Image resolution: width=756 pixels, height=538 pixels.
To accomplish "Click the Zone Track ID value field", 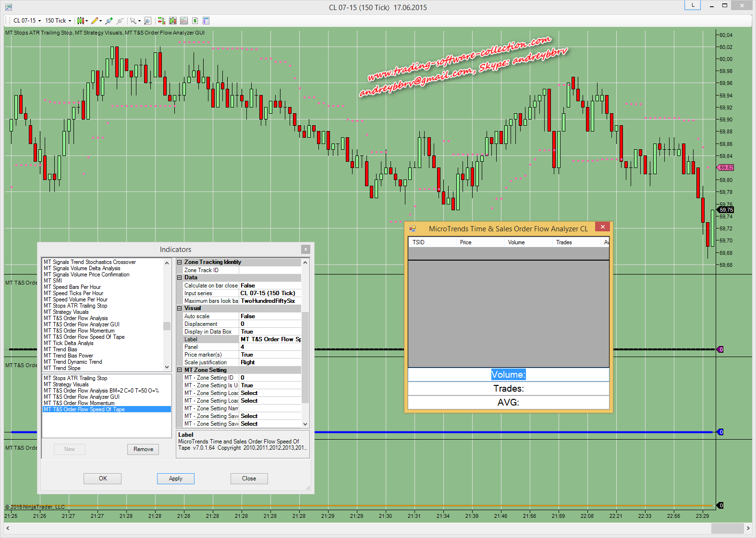I will tap(270, 270).
